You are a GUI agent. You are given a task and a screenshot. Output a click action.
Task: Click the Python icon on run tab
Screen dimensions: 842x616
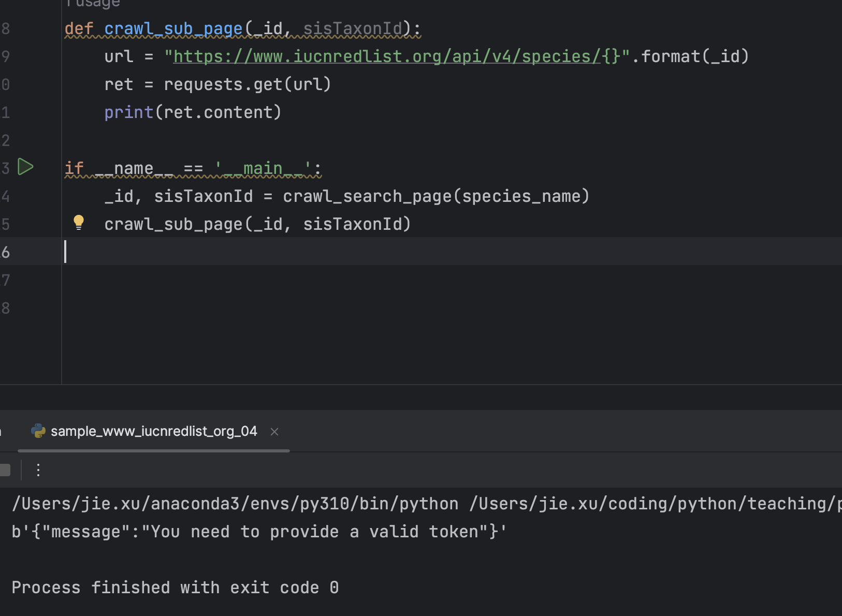(x=38, y=431)
